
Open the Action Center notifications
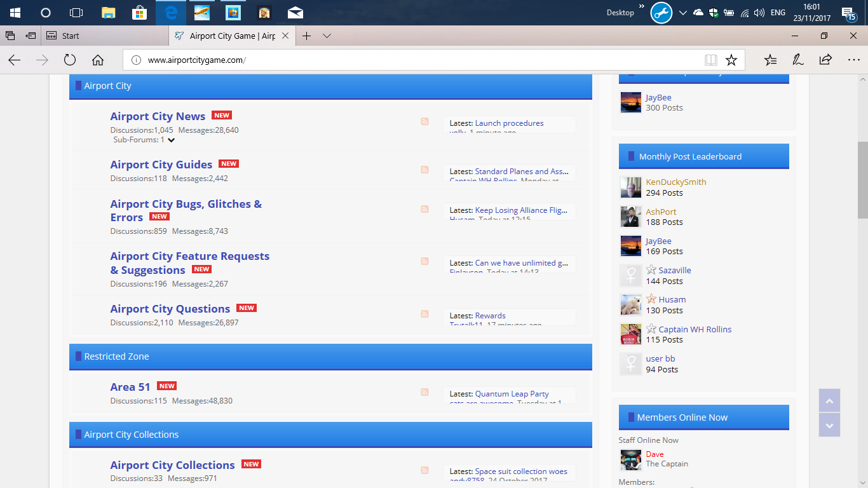point(848,13)
